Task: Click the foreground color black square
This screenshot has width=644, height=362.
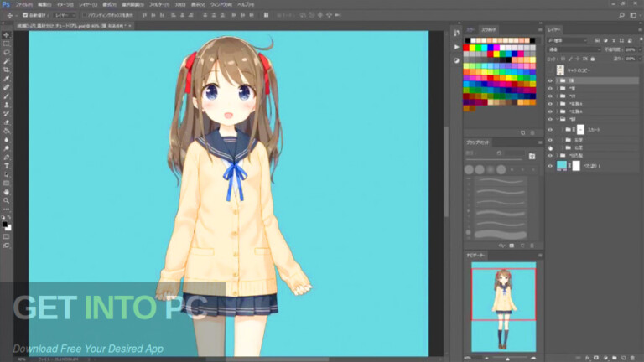Action: point(4,224)
